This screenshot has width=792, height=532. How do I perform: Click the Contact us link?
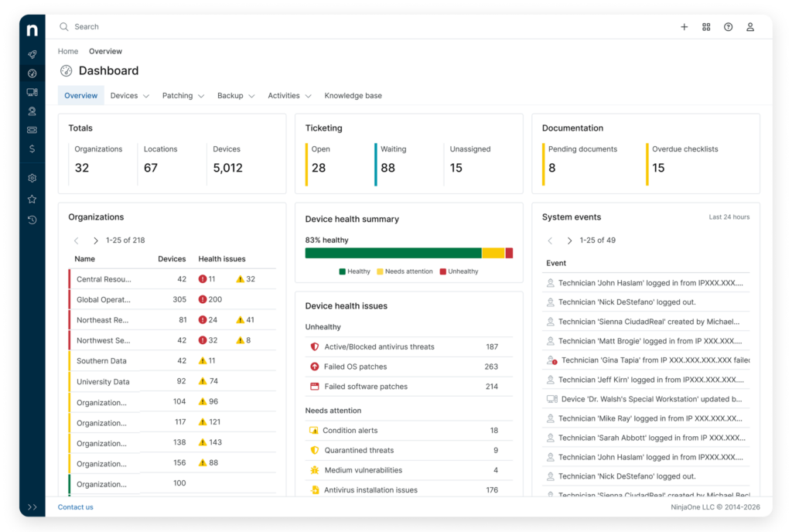(x=75, y=506)
